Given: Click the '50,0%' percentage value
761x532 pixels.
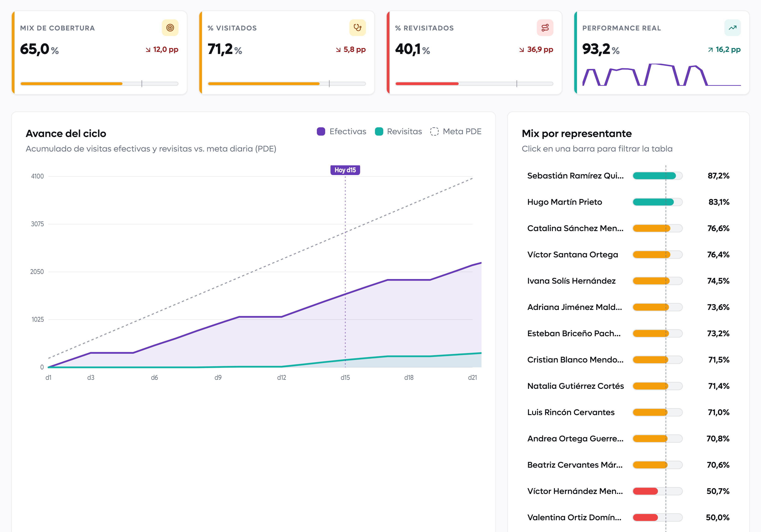Looking at the screenshot, I should [x=718, y=517].
